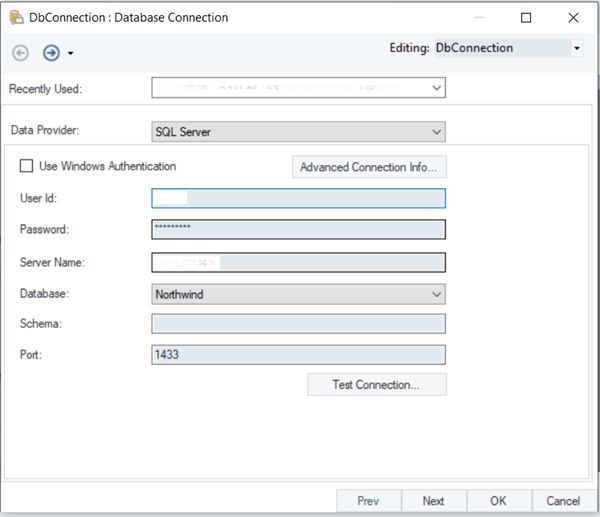Go to Next wizard page
Screen dimensions: 600x517
pos(433,501)
